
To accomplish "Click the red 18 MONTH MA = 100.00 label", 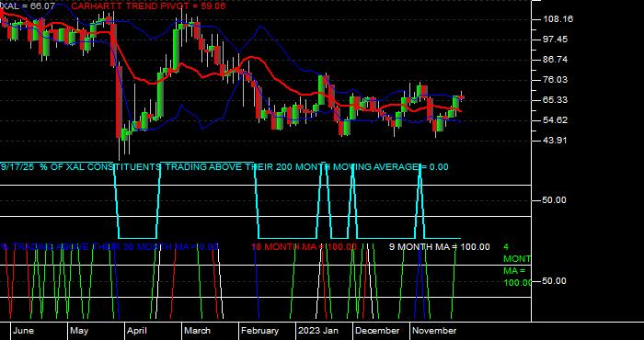I will click(304, 247).
